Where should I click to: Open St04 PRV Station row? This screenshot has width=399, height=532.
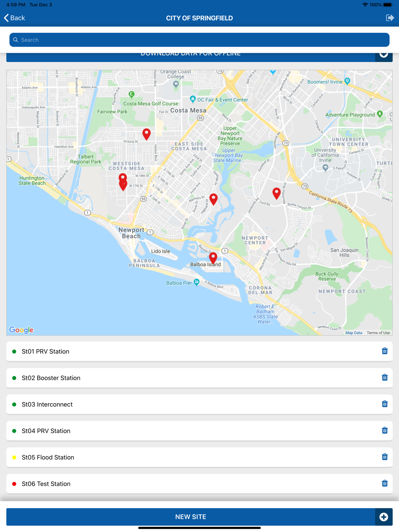[x=199, y=431]
